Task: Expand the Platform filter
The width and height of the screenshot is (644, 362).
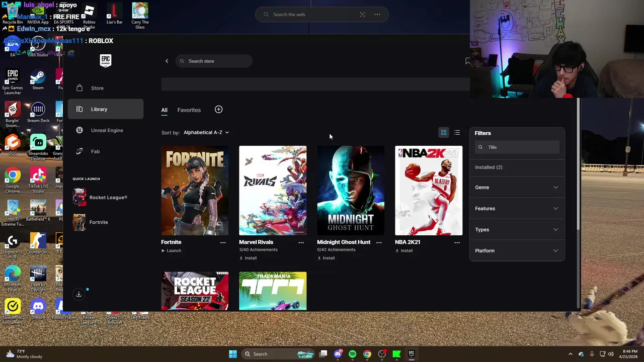Action: click(x=517, y=251)
